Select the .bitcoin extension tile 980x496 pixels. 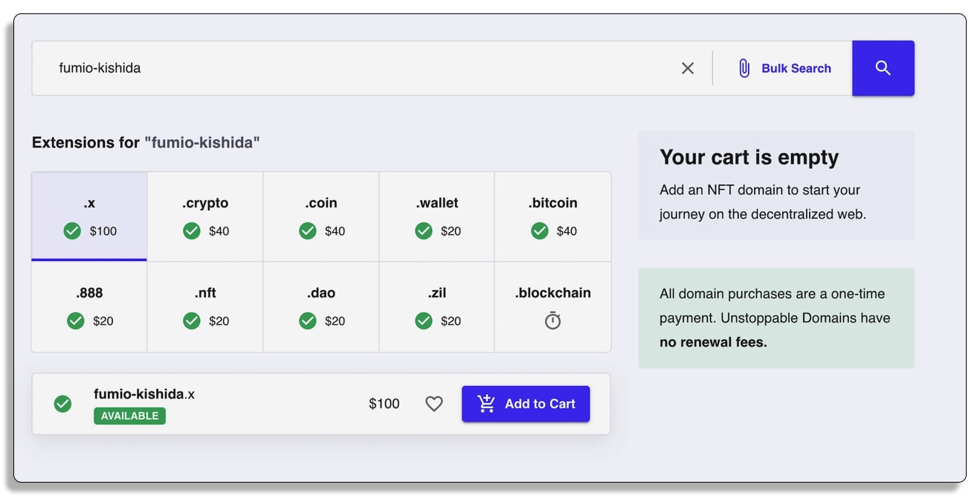[x=552, y=216]
